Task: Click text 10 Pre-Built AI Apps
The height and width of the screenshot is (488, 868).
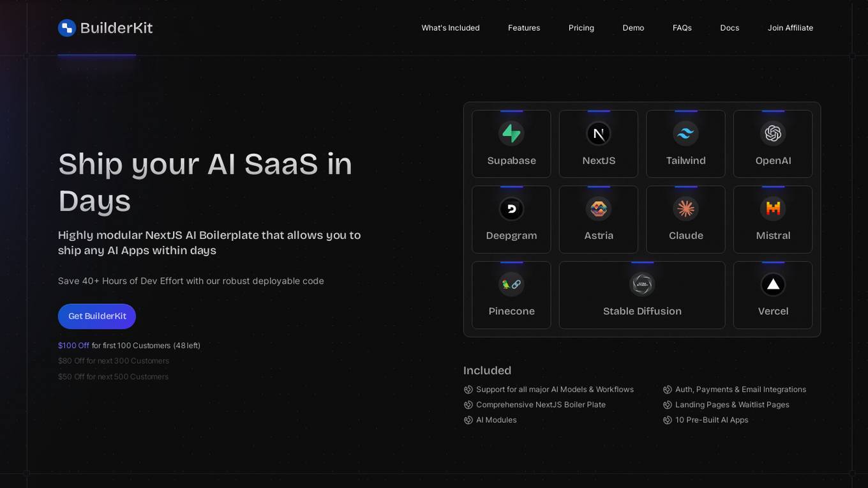Action: point(712,420)
